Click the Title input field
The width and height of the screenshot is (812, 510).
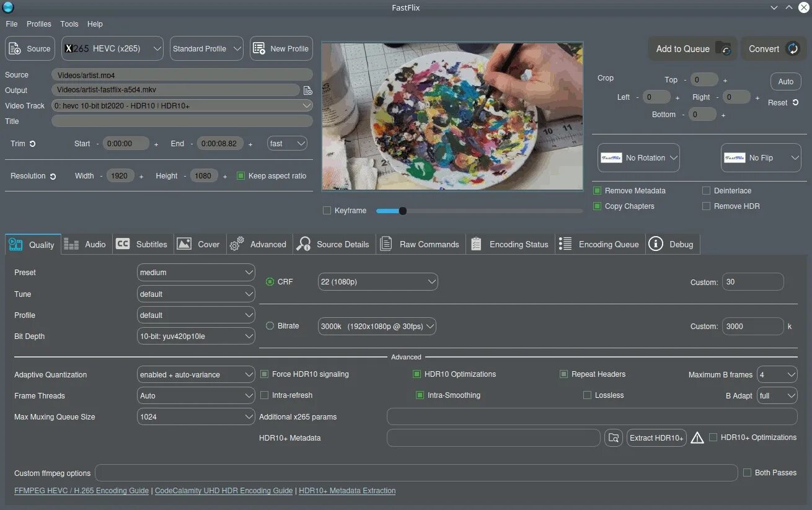coord(182,121)
